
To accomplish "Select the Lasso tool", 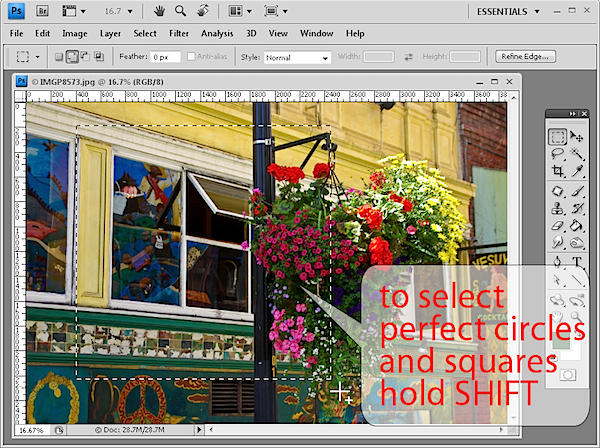I will point(557,154).
